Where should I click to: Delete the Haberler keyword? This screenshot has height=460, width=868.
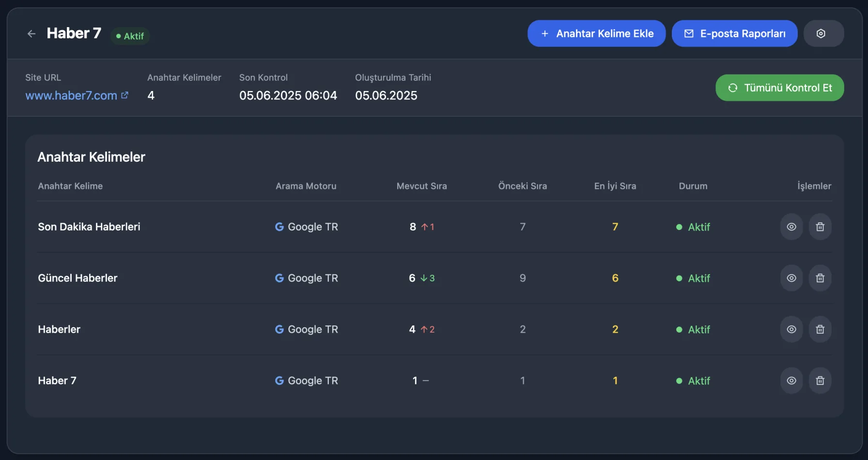point(820,329)
